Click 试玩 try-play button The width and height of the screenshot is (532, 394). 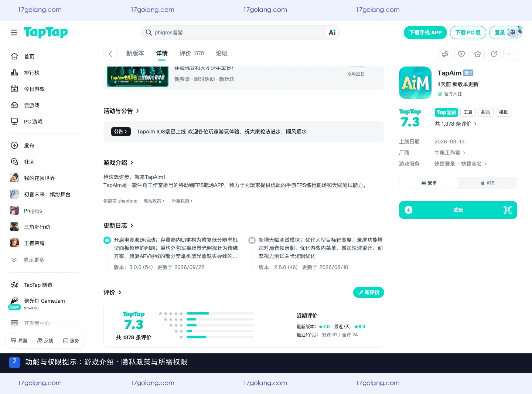pyautogui.click(x=458, y=210)
